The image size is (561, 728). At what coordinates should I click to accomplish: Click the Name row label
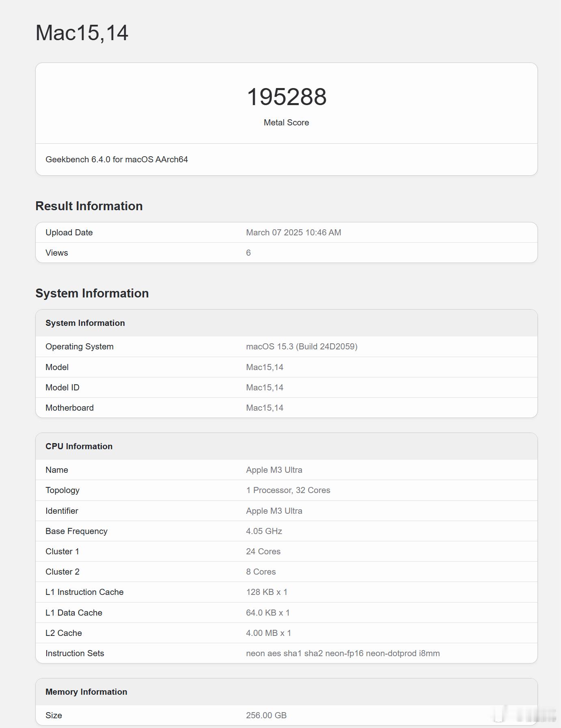click(57, 470)
